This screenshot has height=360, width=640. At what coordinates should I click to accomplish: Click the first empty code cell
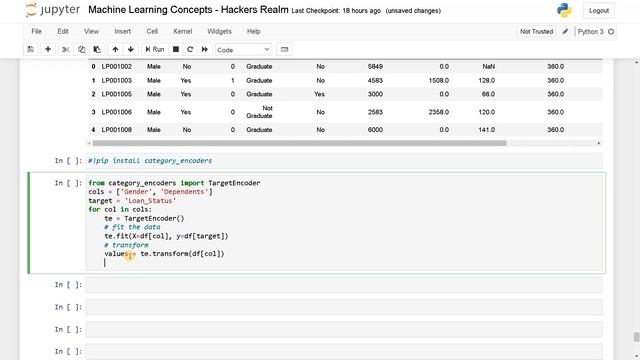click(x=344, y=285)
